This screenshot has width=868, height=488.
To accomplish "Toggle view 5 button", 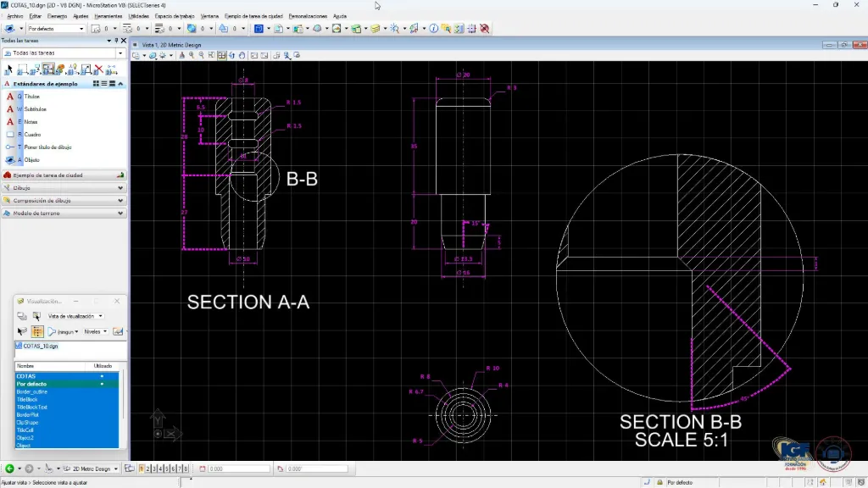I will (167, 469).
